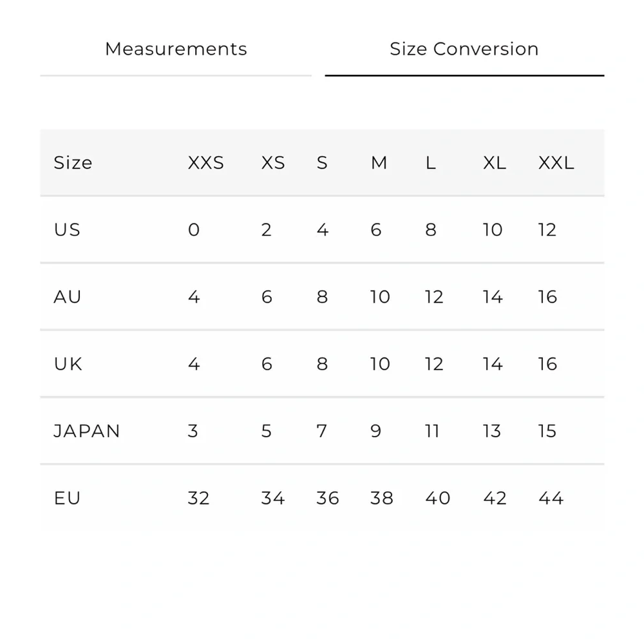The width and height of the screenshot is (644, 644).
Task: Click the M column header
Action: click(379, 163)
